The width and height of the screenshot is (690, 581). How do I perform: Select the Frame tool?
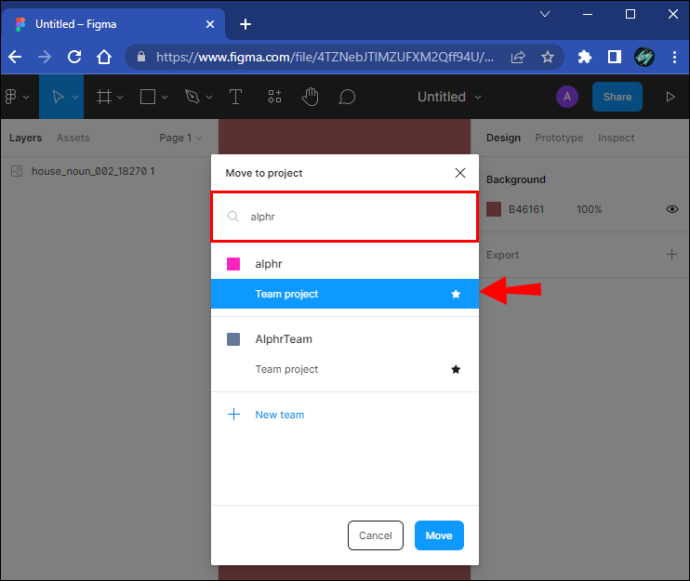tap(104, 96)
